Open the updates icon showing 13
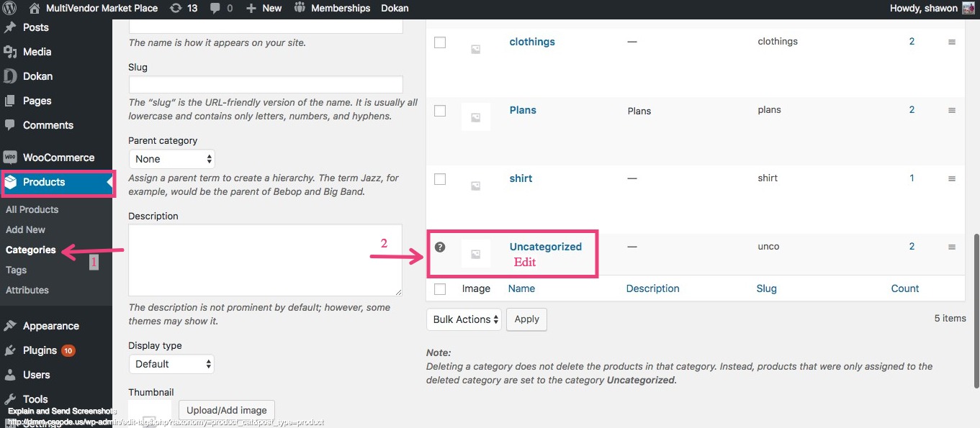980x428 pixels. point(176,8)
